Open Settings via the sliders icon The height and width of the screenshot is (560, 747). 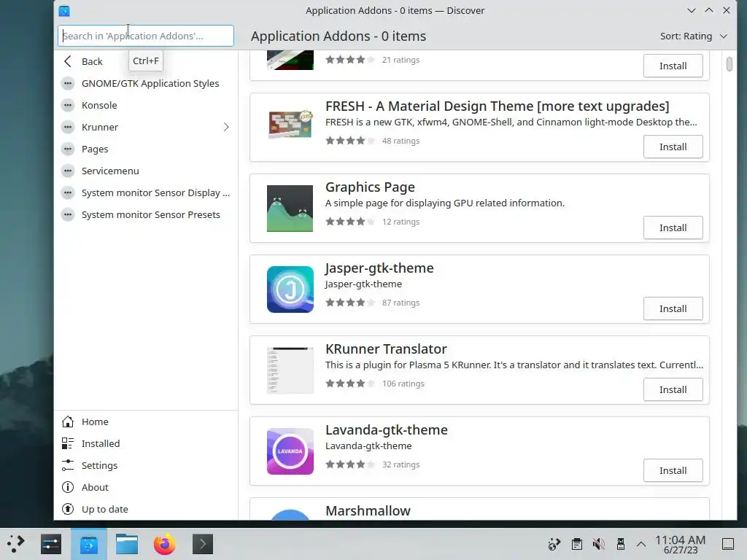pyautogui.click(x=68, y=466)
